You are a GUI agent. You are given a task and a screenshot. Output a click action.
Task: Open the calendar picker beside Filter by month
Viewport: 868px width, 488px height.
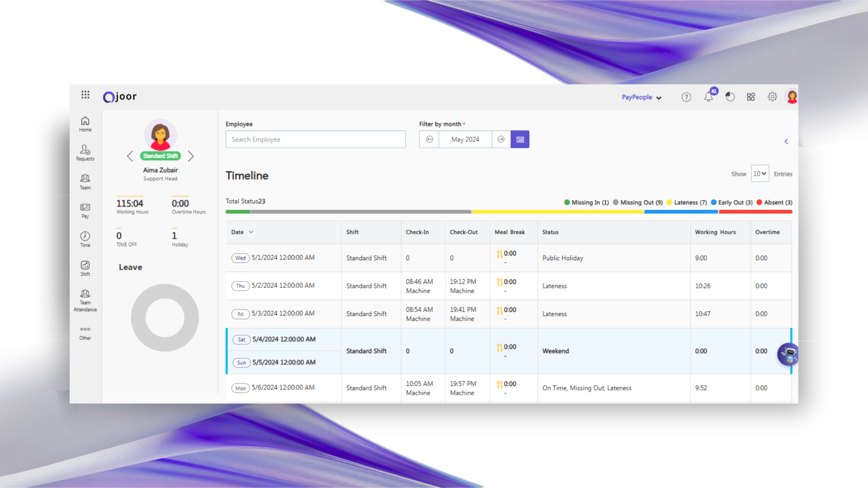tap(519, 139)
